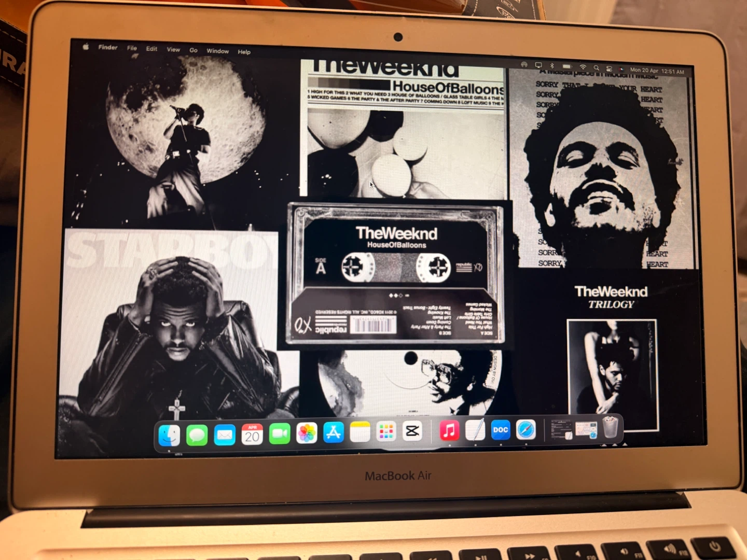The height and width of the screenshot is (560, 747).
Task: Open the blue DOC app in the Dock
Action: [501, 429]
